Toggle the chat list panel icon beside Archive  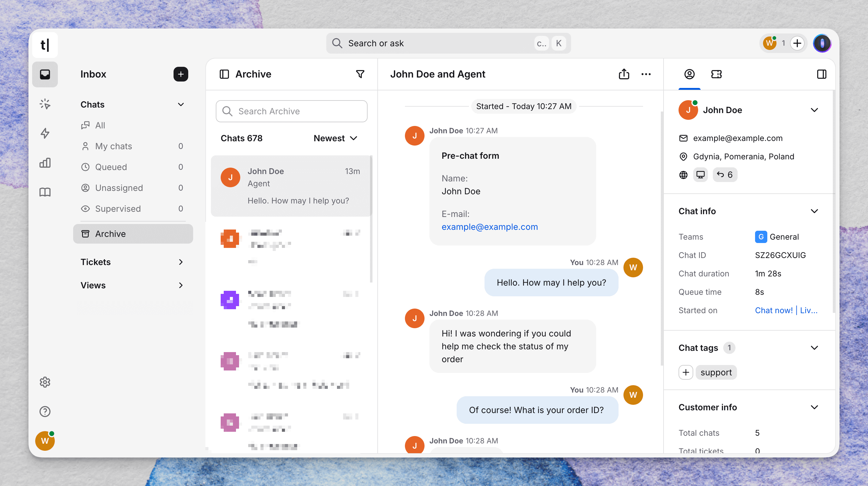pos(224,74)
